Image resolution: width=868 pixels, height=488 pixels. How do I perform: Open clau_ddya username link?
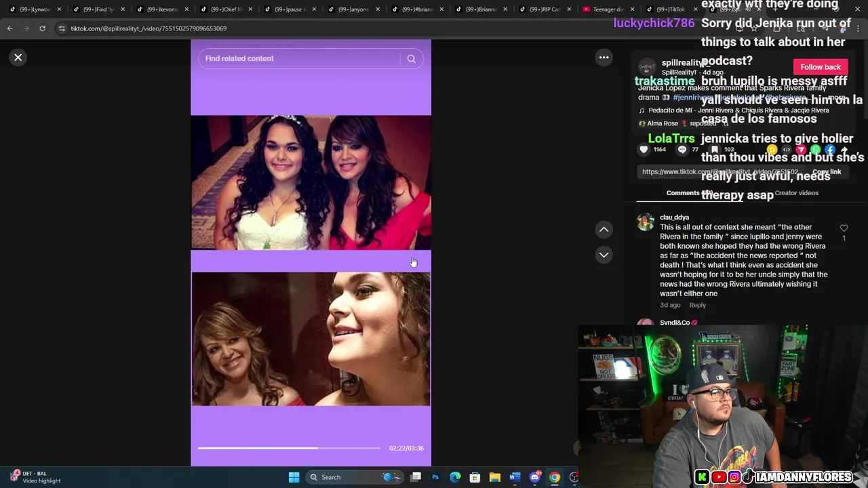[674, 218]
